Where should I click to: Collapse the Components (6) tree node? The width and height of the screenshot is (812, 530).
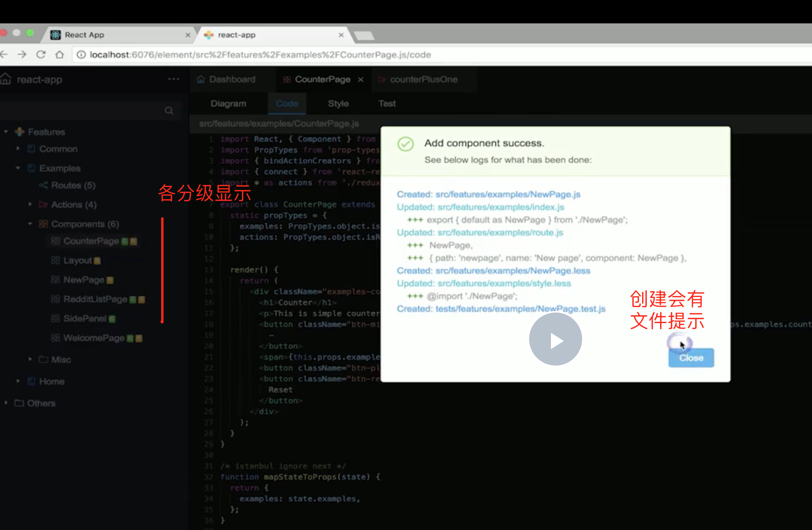coord(30,224)
